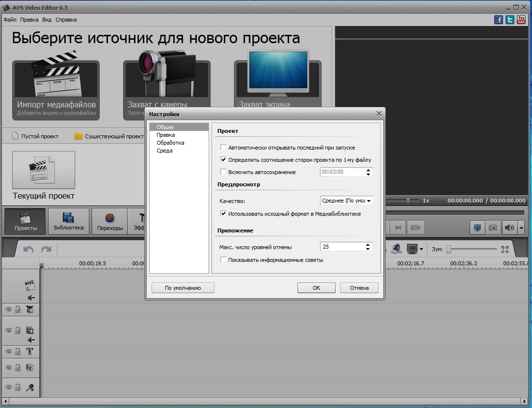Screen dimensions: 532x408
Task: Click the webcam icon in timeline toolbar
Action: point(396,249)
